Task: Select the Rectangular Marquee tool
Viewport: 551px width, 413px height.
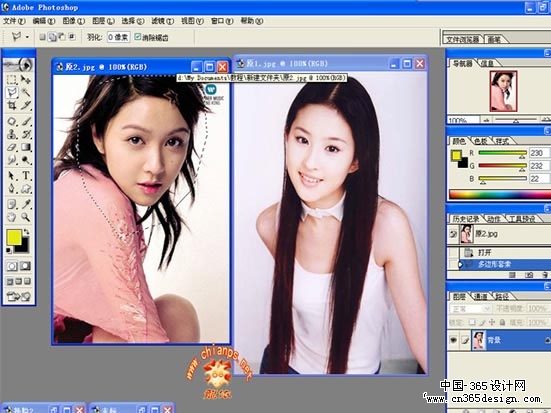Action: (x=12, y=80)
